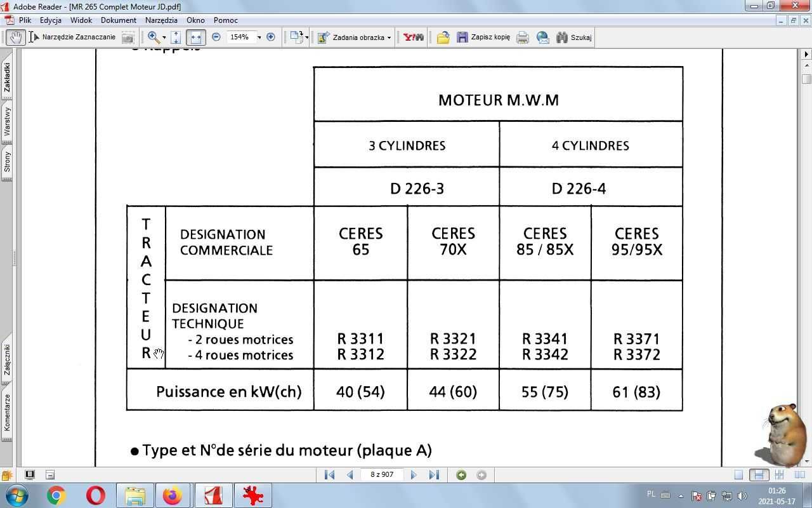Screen dimensions: 812x508
Task: Open the Windows Start menu
Action: (x=16, y=495)
